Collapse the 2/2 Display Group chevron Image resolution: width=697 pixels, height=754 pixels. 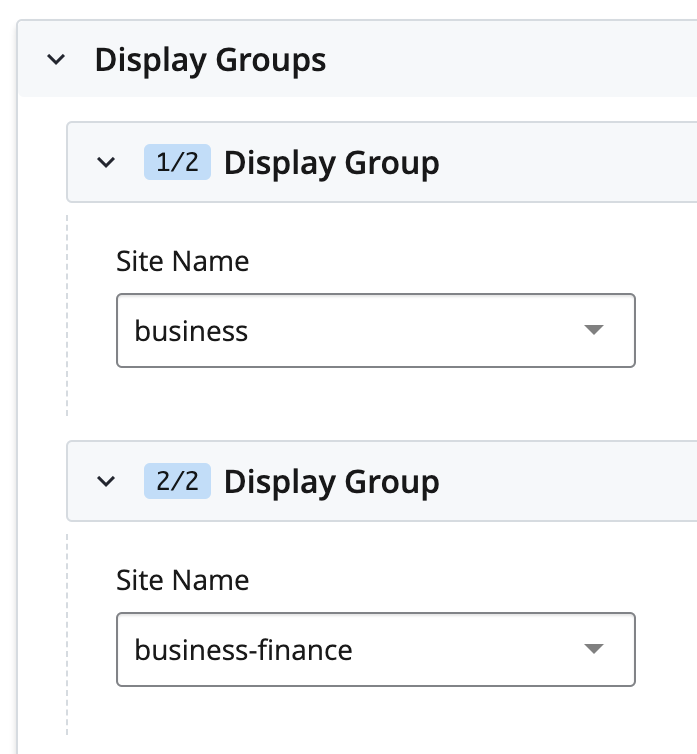point(106,481)
